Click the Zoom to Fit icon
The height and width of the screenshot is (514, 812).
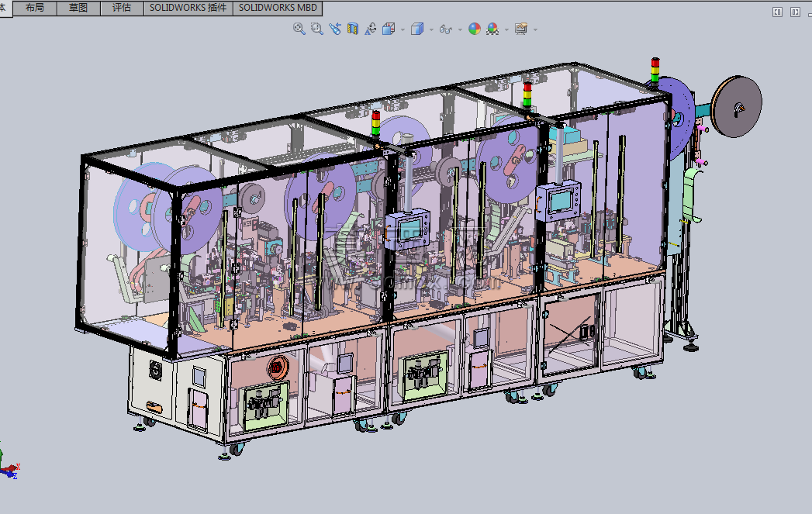point(299,29)
